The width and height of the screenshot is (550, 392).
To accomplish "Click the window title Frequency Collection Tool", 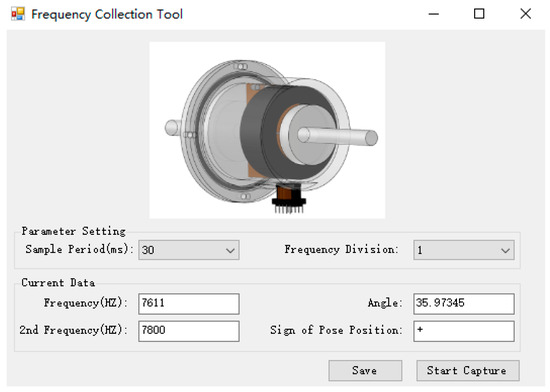I will coord(107,14).
